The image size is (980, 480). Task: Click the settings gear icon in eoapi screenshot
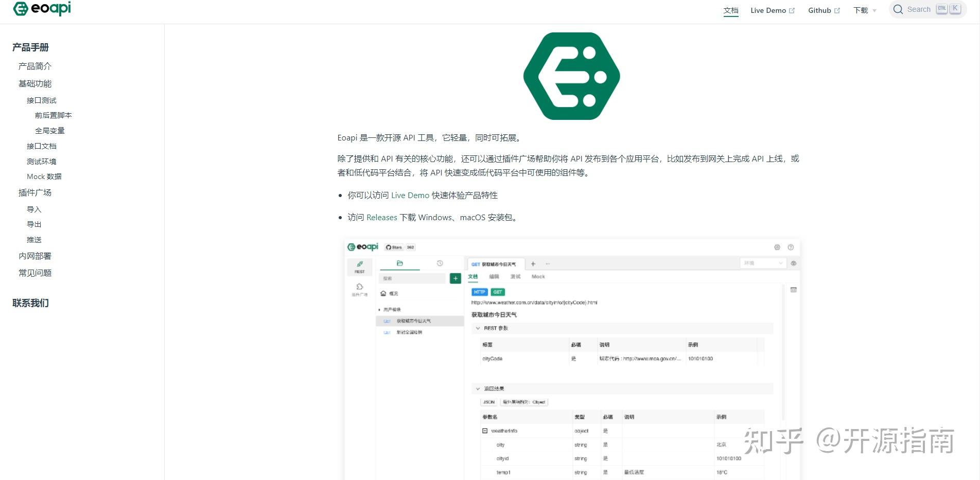(x=777, y=247)
